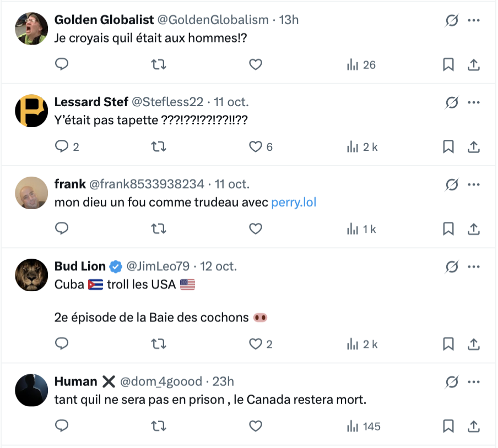Share Golden Globalist's tweet

coord(473,64)
